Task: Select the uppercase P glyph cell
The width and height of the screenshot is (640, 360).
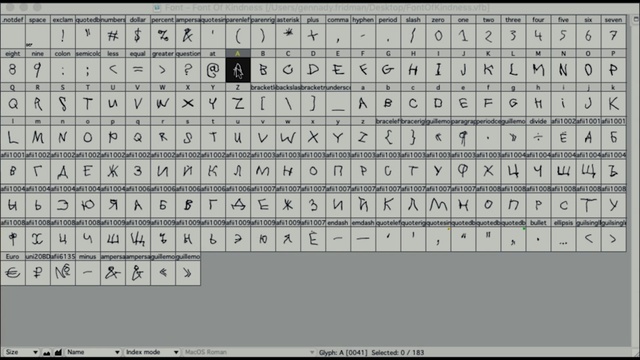Action: [x=613, y=66]
